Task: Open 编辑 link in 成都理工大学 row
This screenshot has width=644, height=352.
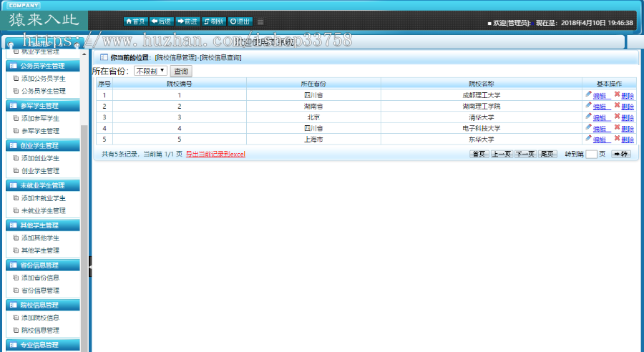Action: tap(602, 96)
